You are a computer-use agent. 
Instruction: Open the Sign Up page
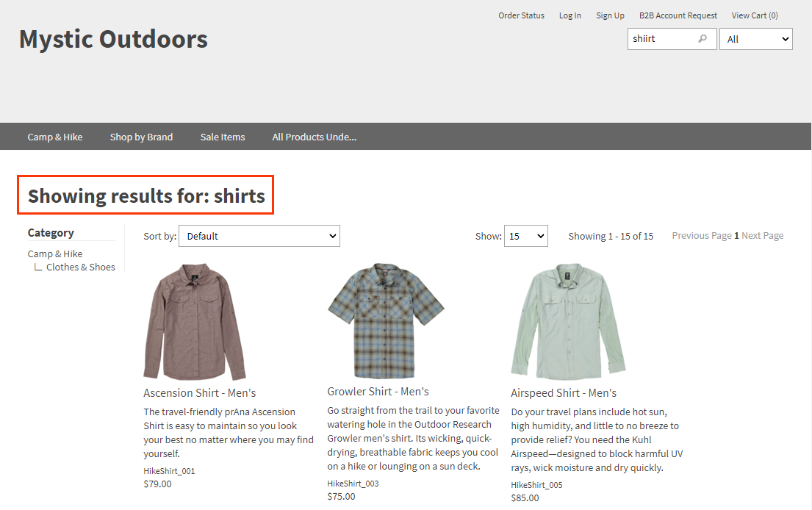pyautogui.click(x=610, y=15)
